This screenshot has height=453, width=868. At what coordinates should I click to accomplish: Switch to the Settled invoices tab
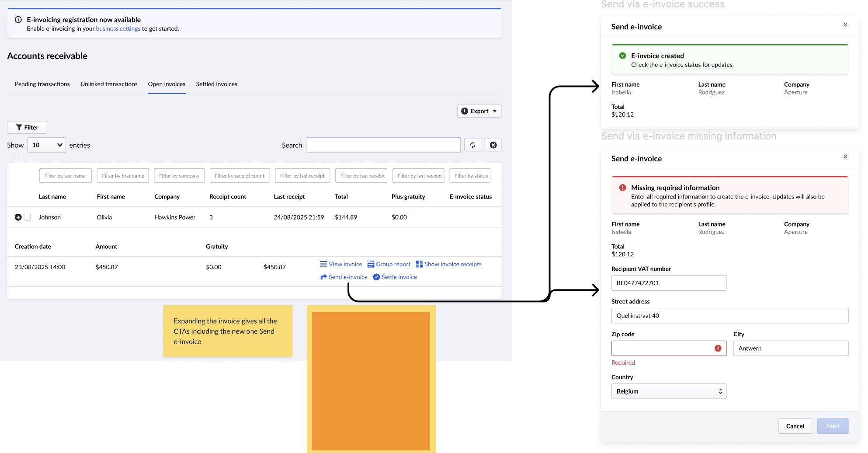tap(216, 84)
